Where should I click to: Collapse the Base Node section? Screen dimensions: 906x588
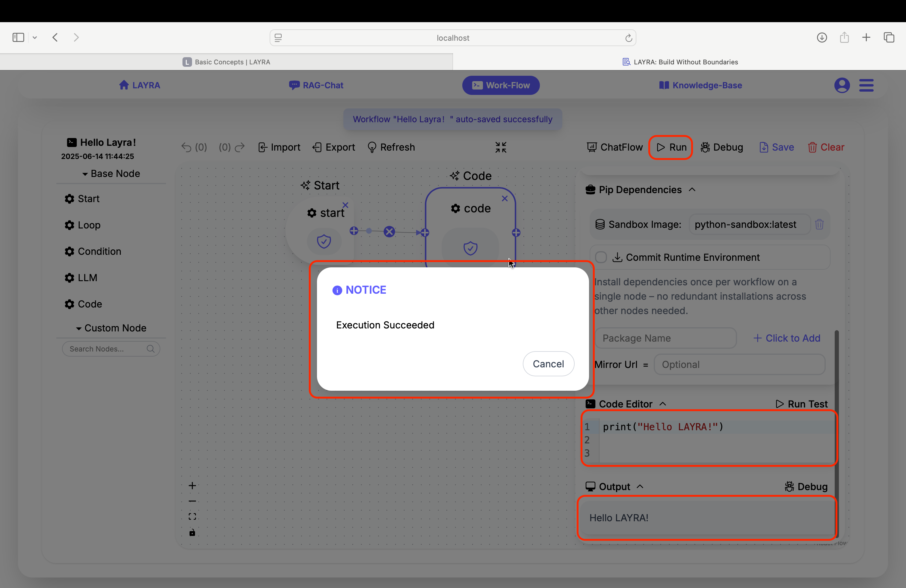(111, 174)
